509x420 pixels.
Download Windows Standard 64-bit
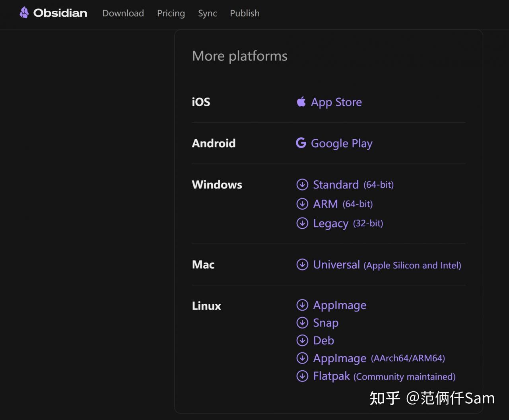[x=353, y=185]
